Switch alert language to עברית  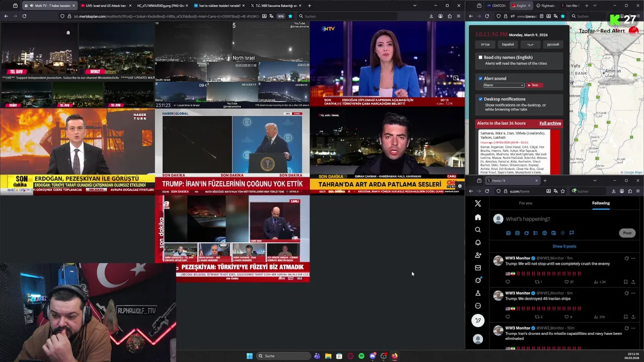tap(485, 44)
